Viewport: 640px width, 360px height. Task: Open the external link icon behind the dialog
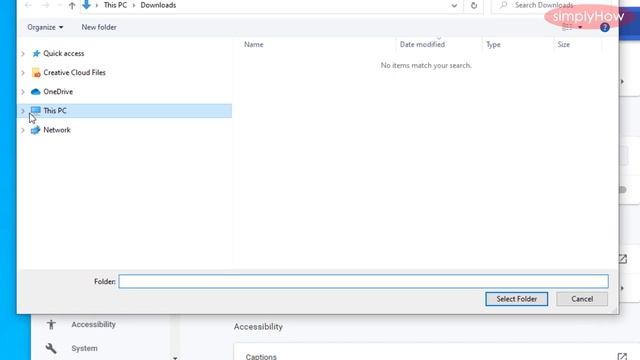622,259
